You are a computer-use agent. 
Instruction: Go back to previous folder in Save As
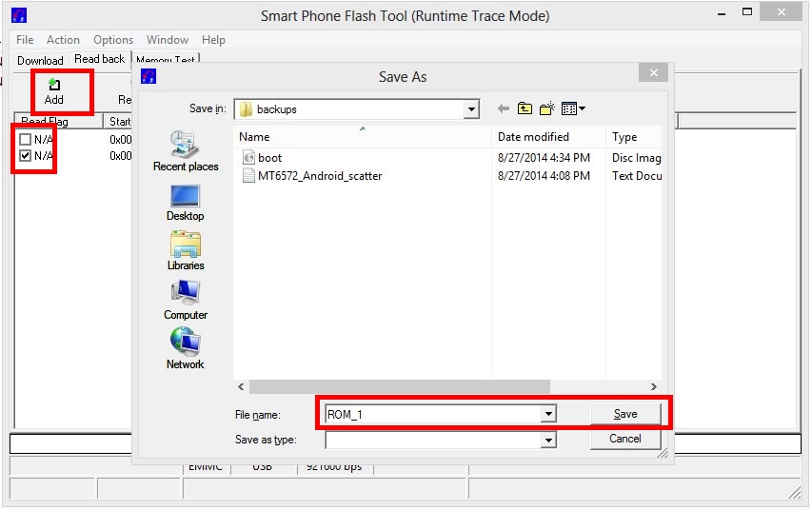[x=503, y=108]
